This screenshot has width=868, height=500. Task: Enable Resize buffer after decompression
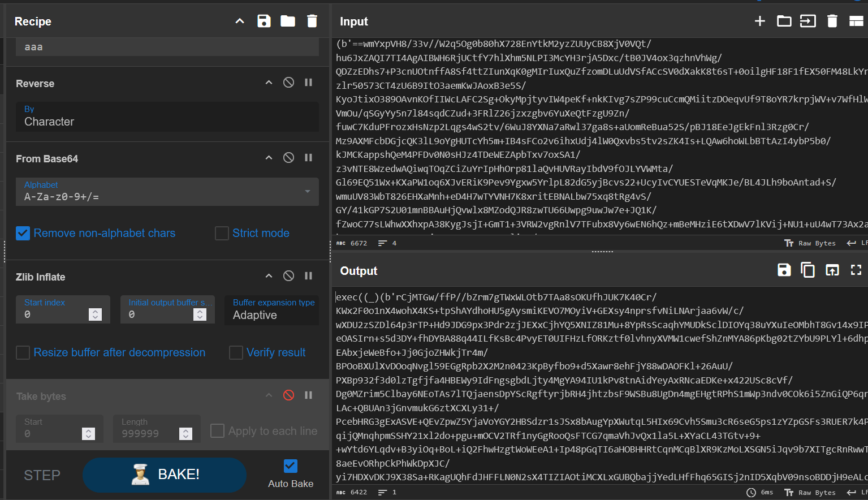point(23,353)
